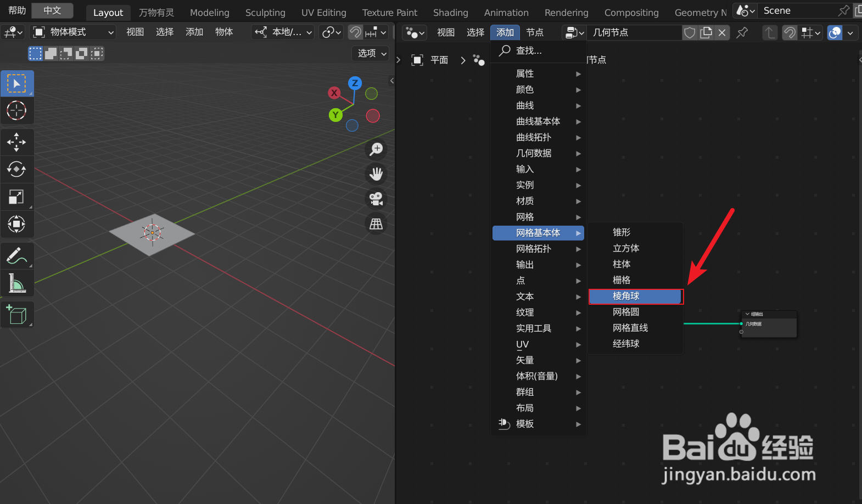
Task: Click the blue Z axis gizmo
Action: pos(355,83)
